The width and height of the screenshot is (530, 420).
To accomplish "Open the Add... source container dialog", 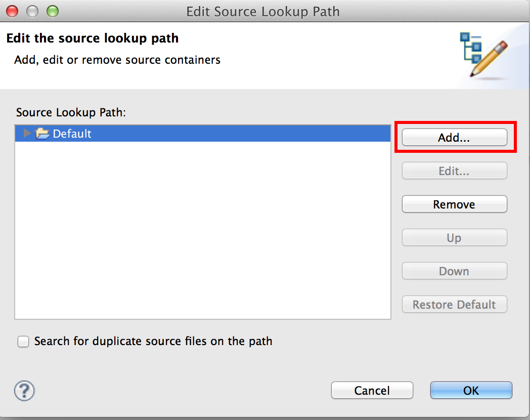I will pyautogui.click(x=454, y=137).
